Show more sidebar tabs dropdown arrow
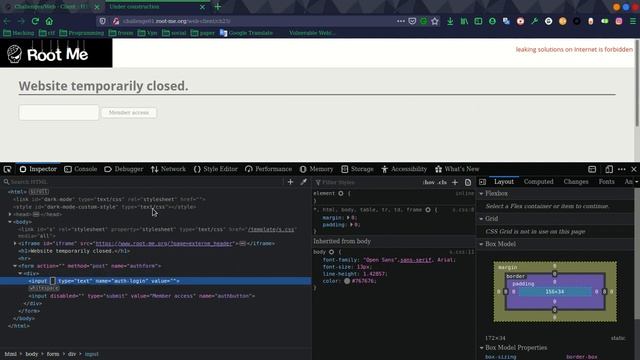The width and height of the screenshot is (640, 360). click(x=636, y=182)
